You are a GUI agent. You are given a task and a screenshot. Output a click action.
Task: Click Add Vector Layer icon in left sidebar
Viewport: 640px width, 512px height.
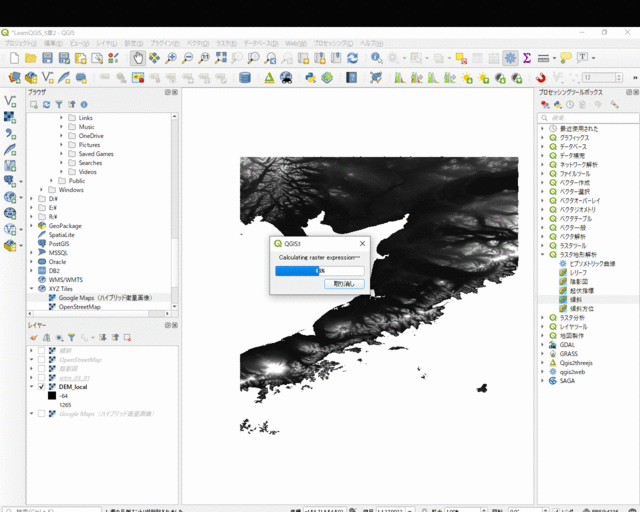coord(10,101)
